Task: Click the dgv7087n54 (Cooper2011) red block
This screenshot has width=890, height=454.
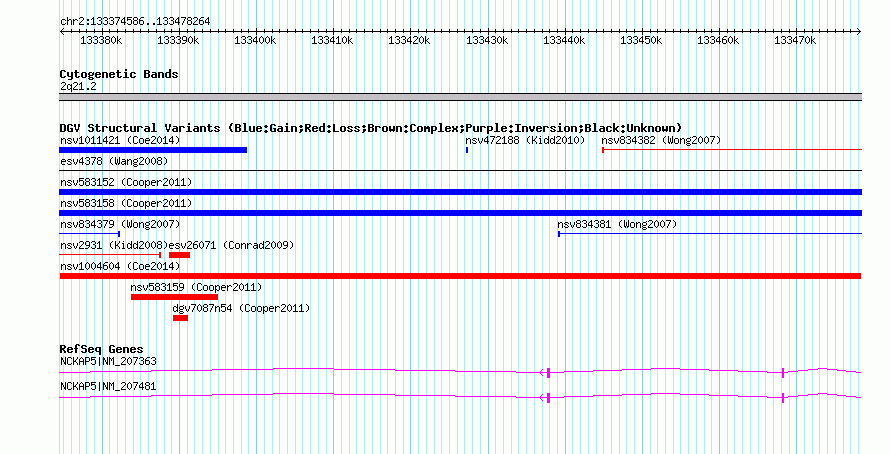Action: tap(180, 318)
